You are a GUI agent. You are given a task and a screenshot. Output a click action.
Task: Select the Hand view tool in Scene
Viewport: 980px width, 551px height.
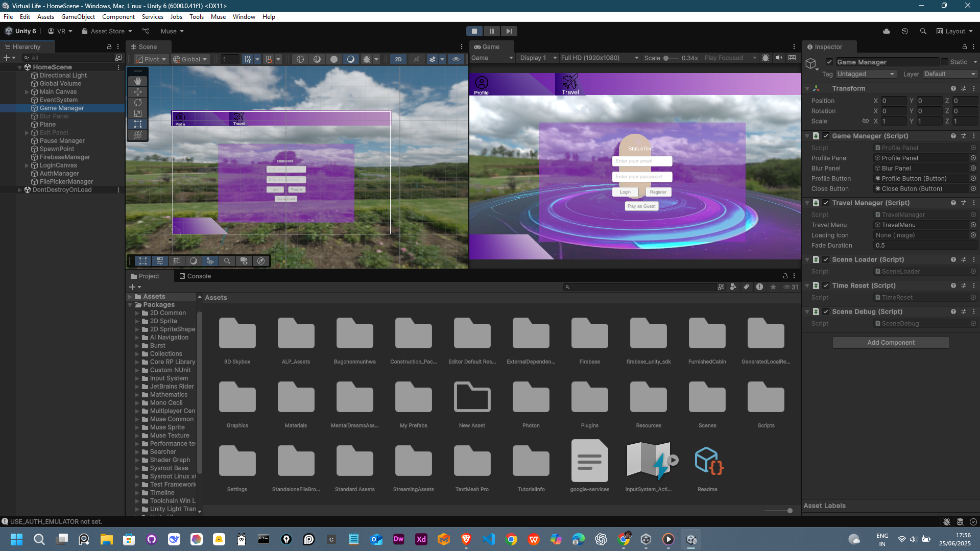click(138, 81)
